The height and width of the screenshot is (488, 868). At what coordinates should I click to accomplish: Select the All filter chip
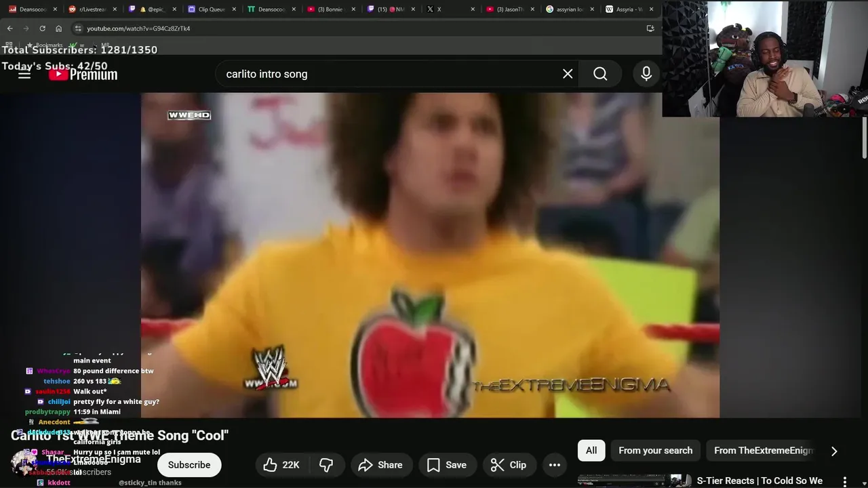(591, 451)
